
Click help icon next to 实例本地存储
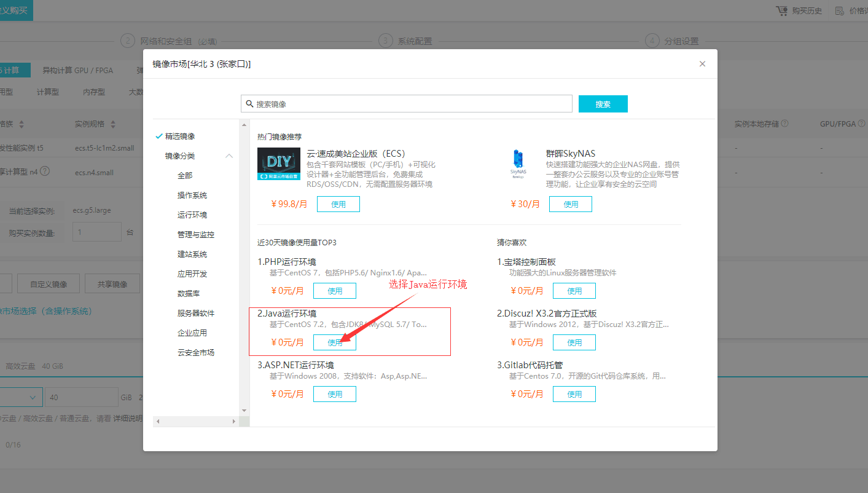click(785, 124)
